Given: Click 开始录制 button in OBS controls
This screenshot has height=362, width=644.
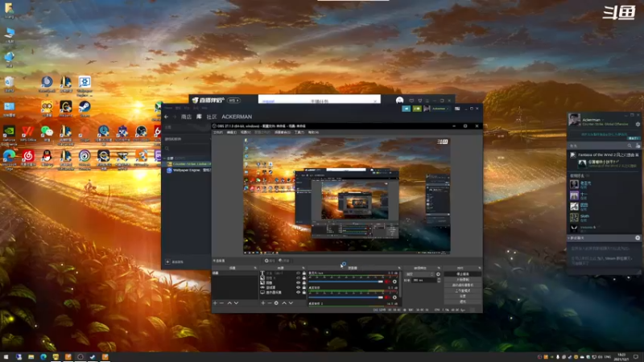Looking at the screenshot, I should pos(462,279).
